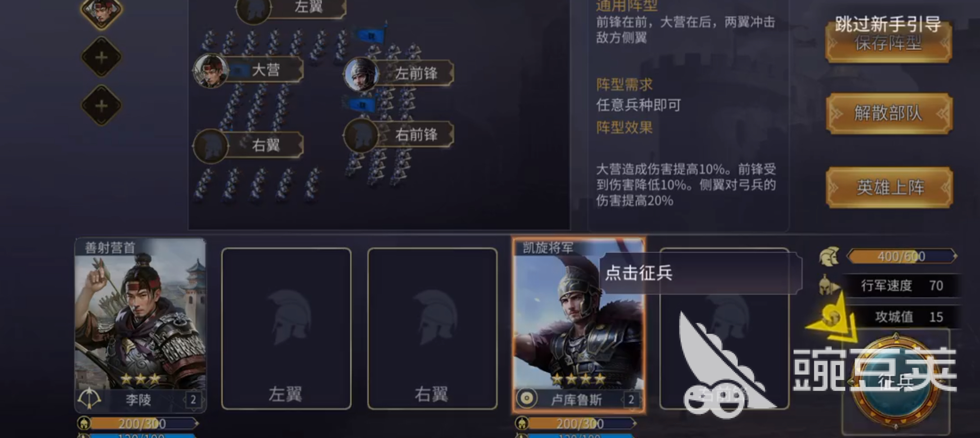The image size is (980, 438).
Task: Select the 大营 formation position
Action: pos(248,70)
